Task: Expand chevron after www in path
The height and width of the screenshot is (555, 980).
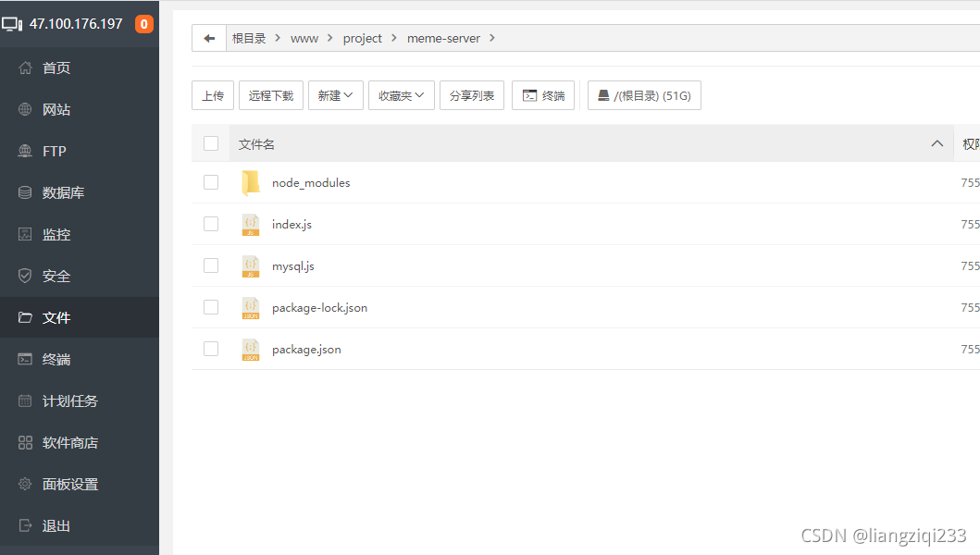Action: point(330,38)
